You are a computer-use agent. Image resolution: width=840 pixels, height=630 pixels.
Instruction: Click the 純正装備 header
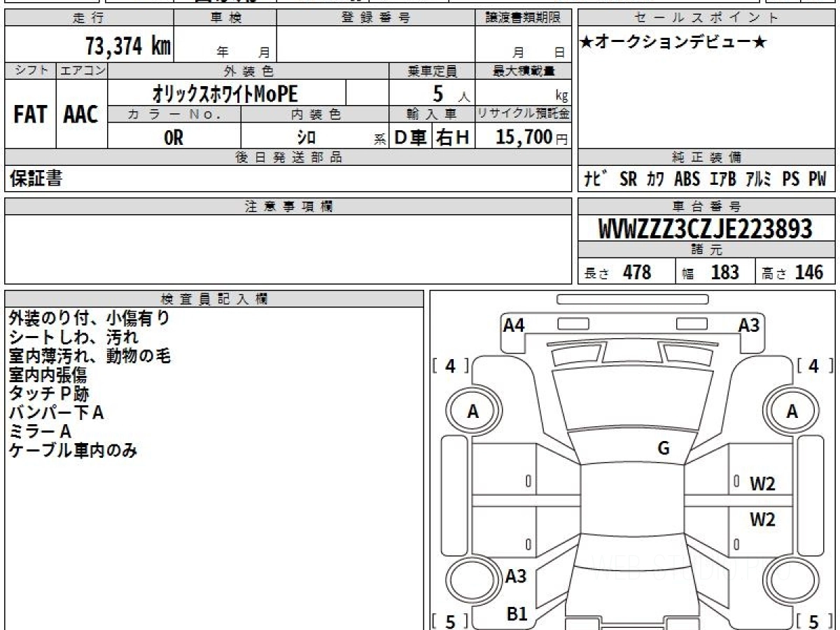click(x=706, y=157)
